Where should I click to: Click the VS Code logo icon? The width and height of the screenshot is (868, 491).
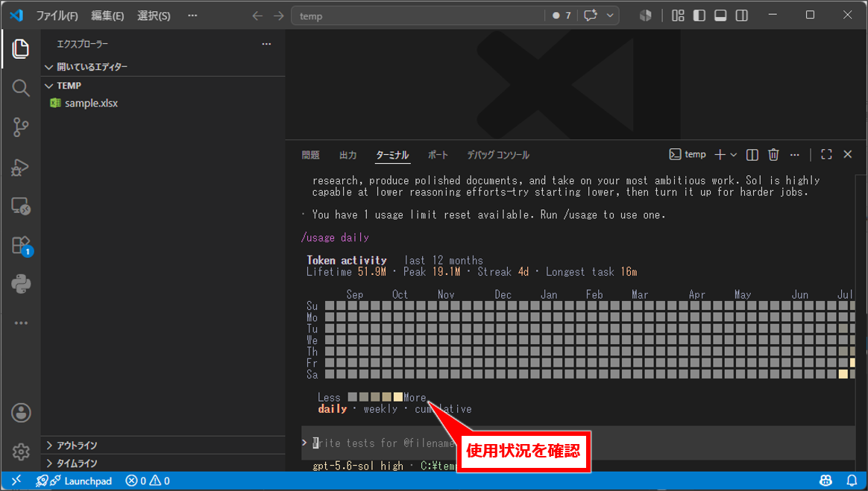pos(16,16)
